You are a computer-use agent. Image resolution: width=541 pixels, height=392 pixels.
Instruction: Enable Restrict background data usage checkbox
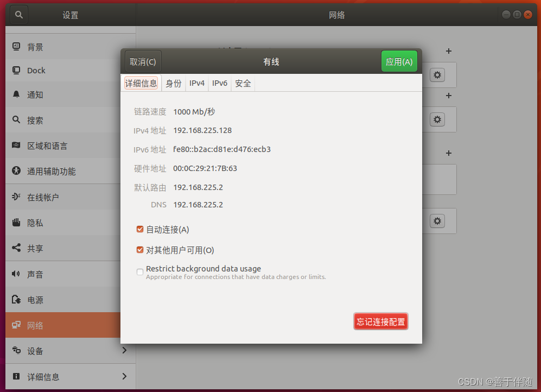pyautogui.click(x=140, y=272)
